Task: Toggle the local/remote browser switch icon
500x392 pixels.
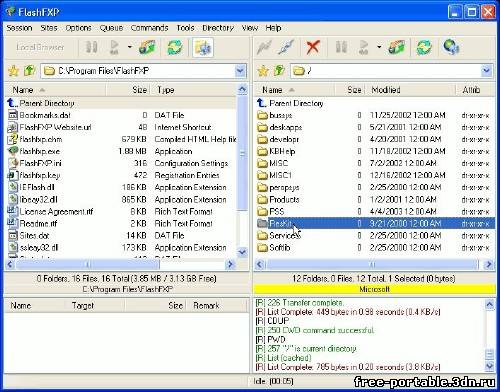Action: 203,47
